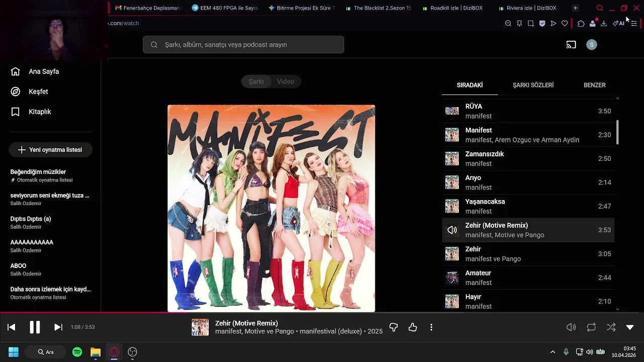Click the volume speaker icon in player bar
This screenshot has height=362, width=644.
571,327
